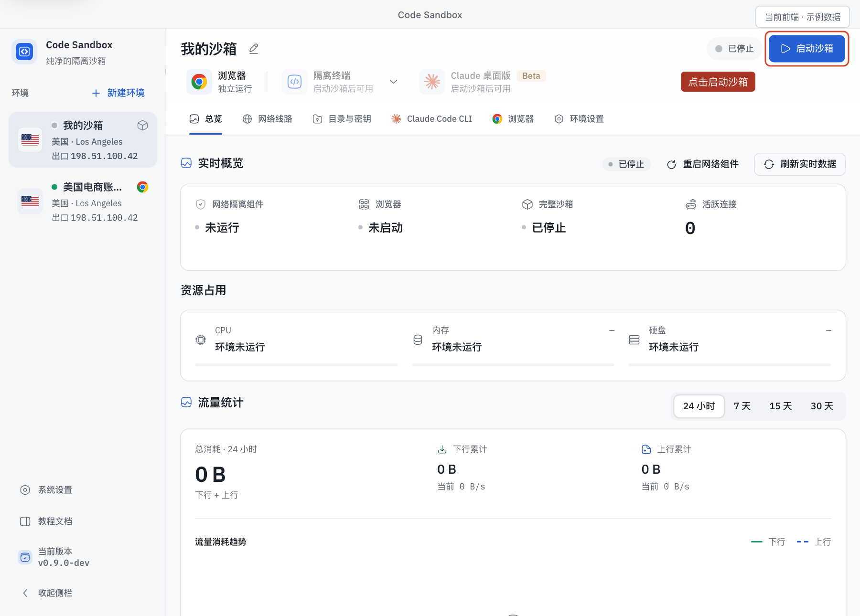Click the cube icon on 我的沙箱 card
Screen dimensions: 860x616
(142, 125)
